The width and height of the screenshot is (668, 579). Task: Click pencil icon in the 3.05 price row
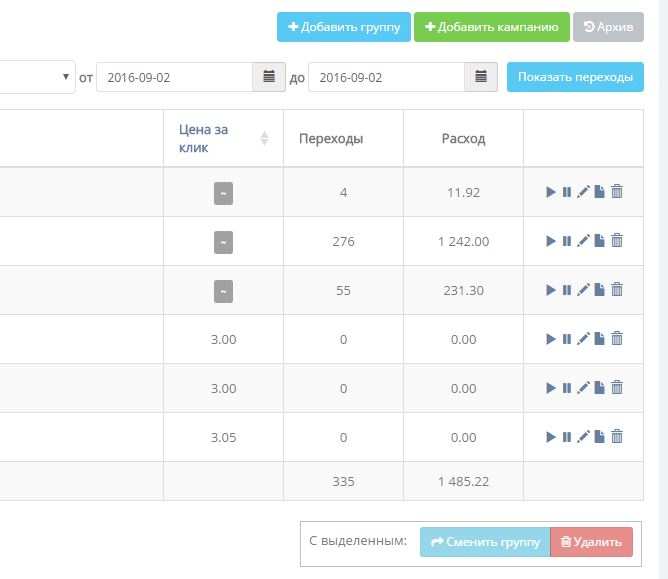pyautogui.click(x=583, y=437)
